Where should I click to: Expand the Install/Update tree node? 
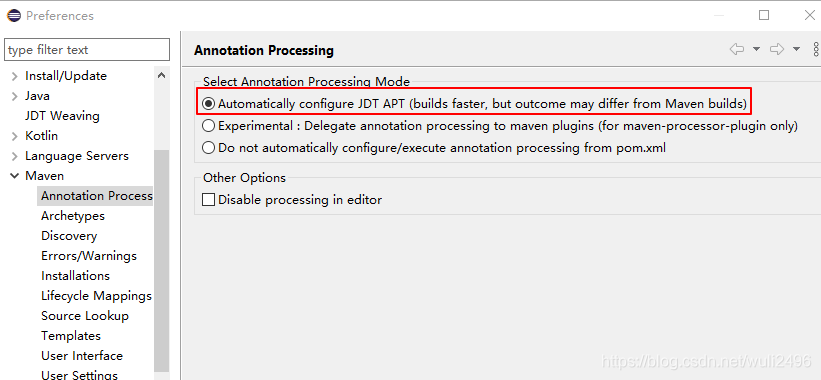(x=15, y=76)
